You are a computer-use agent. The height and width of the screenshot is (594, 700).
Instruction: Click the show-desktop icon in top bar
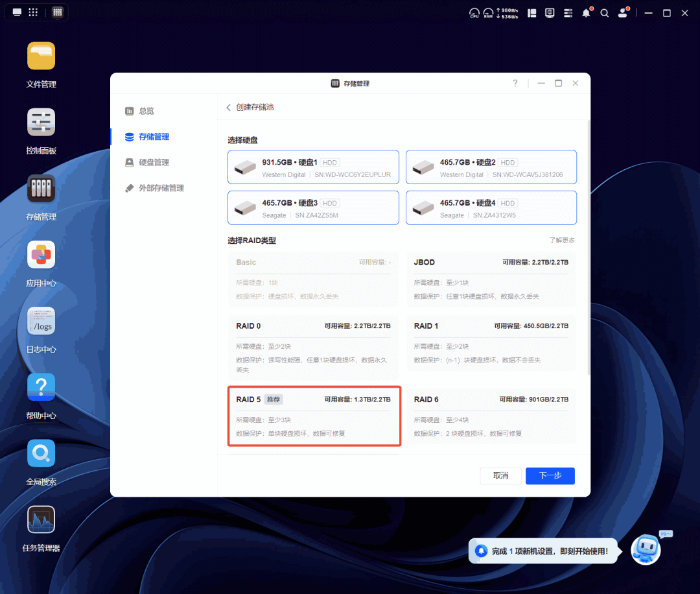click(x=17, y=12)
